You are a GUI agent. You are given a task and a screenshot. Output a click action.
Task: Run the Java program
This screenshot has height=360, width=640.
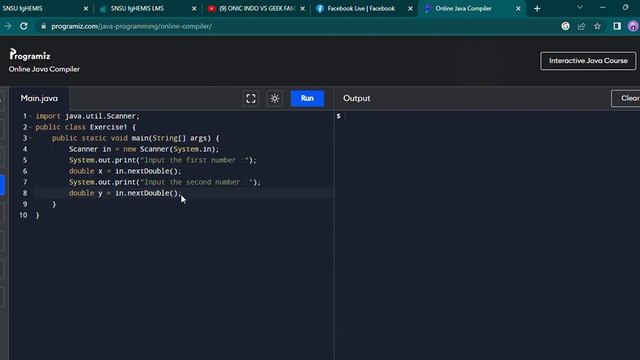click(x=307, y=98)
